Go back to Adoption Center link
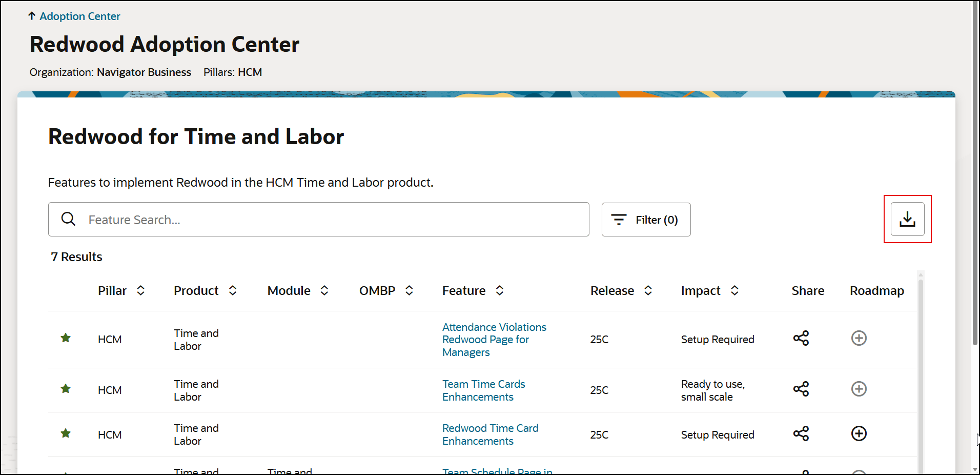The width and height of the screenshot is (980, 475). tap(79, 16)
